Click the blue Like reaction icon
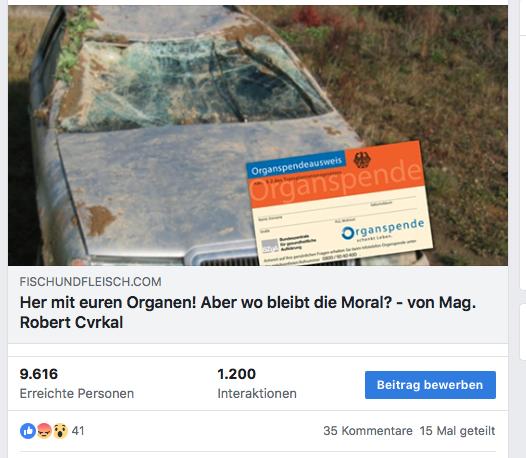The height and width of the screenshot is (458, 526). 28,431
